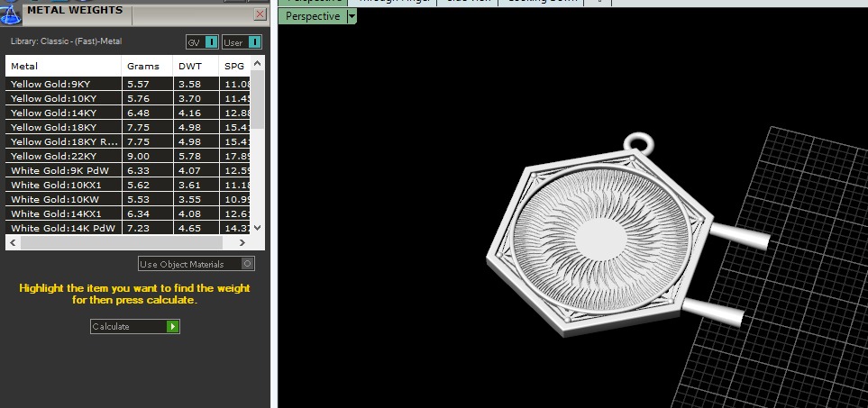Click DWT value 3.55 for 10KW
Image resolution: width=868 pixels, height=408 pixels.
click(x=189, y=199)
